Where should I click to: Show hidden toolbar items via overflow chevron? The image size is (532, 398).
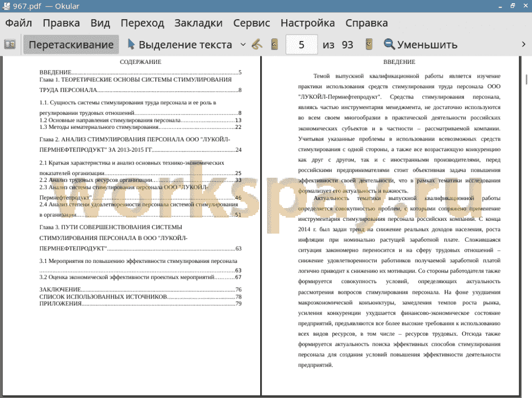(523, 45)
